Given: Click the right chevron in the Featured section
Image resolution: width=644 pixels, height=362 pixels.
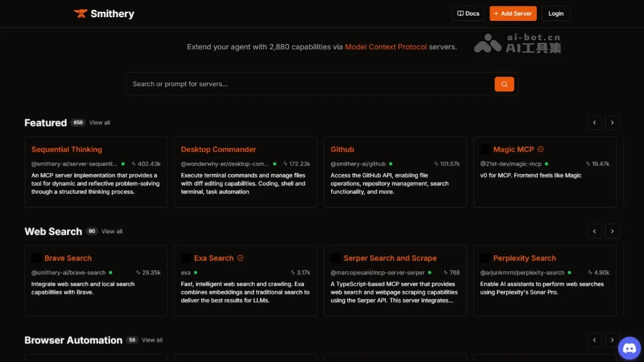Looking at the screenshot, I should (612, 122).
